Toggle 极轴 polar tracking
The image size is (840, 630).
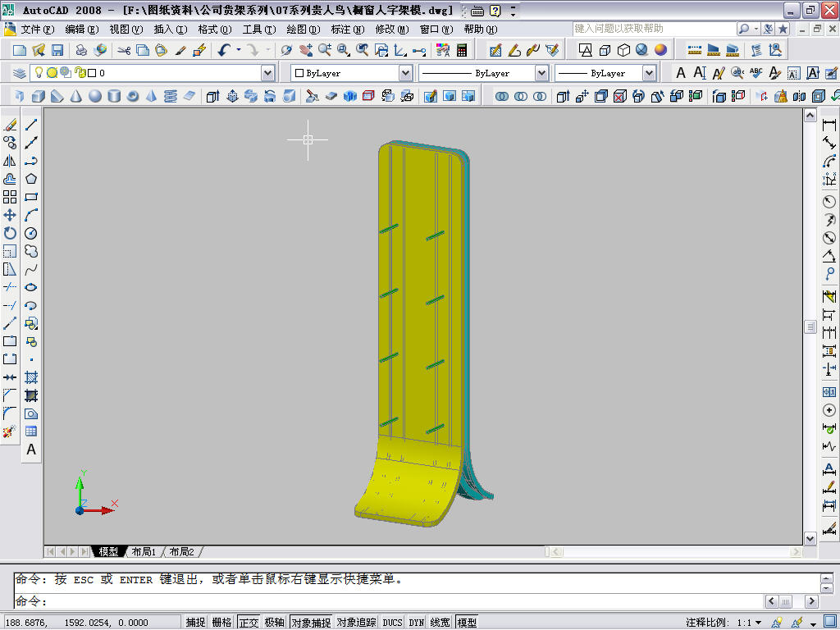tap(274, 622)
